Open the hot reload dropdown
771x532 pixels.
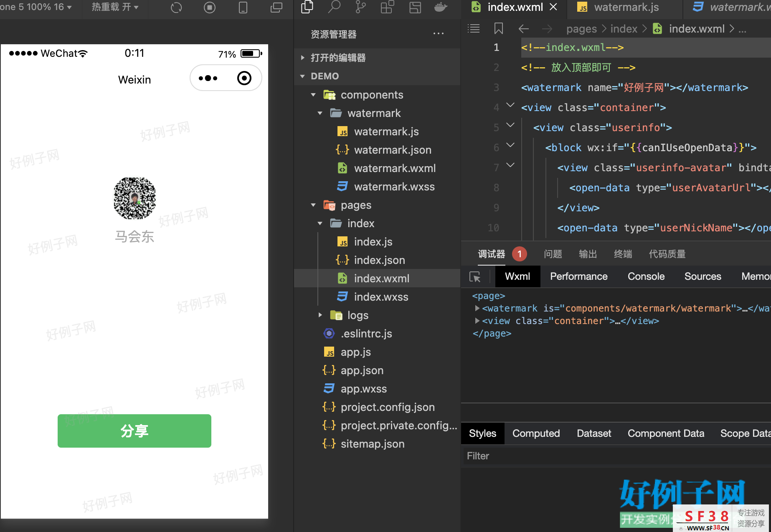tap(115, 7)
